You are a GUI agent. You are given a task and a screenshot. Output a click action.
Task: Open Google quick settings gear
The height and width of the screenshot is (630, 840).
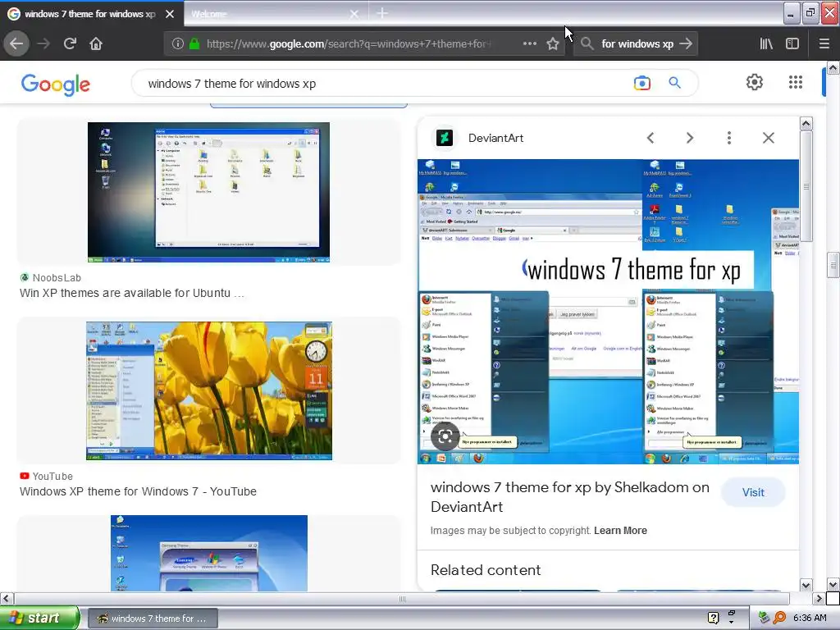(755, 82)
